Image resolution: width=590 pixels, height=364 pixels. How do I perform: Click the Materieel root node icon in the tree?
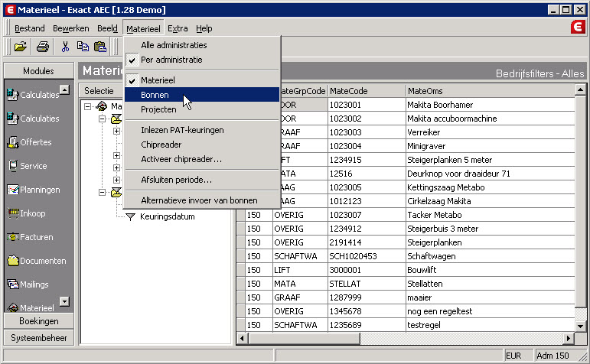pos(102,106)
